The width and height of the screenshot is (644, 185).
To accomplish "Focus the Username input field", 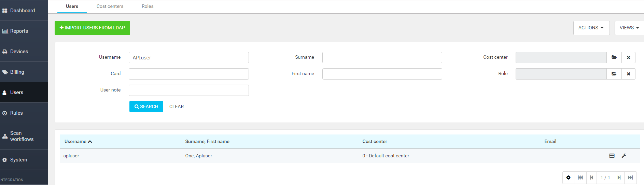I will (x=189, y=57).
